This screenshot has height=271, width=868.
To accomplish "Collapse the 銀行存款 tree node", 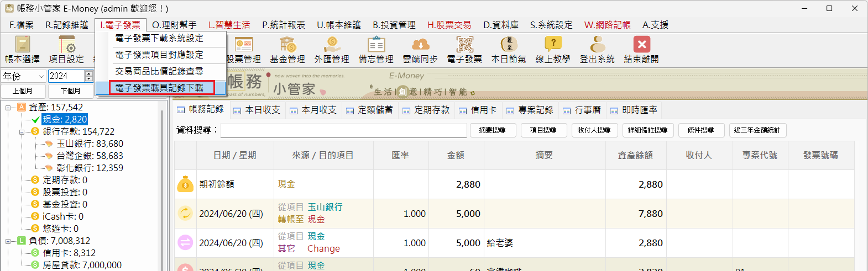I will click(22, 131).
